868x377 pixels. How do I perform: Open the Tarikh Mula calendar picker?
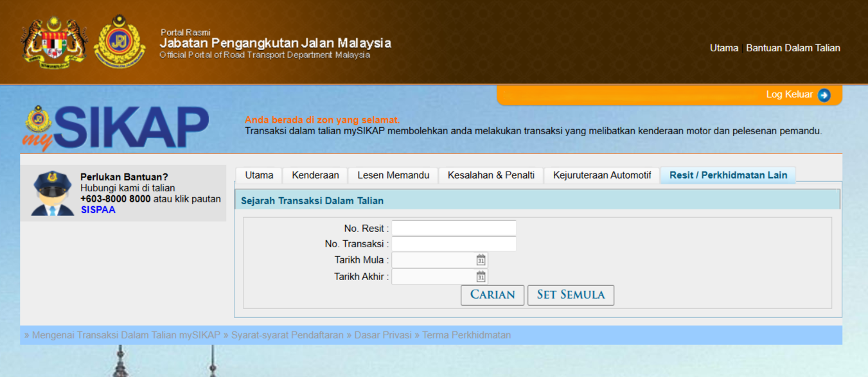point(481,260)
